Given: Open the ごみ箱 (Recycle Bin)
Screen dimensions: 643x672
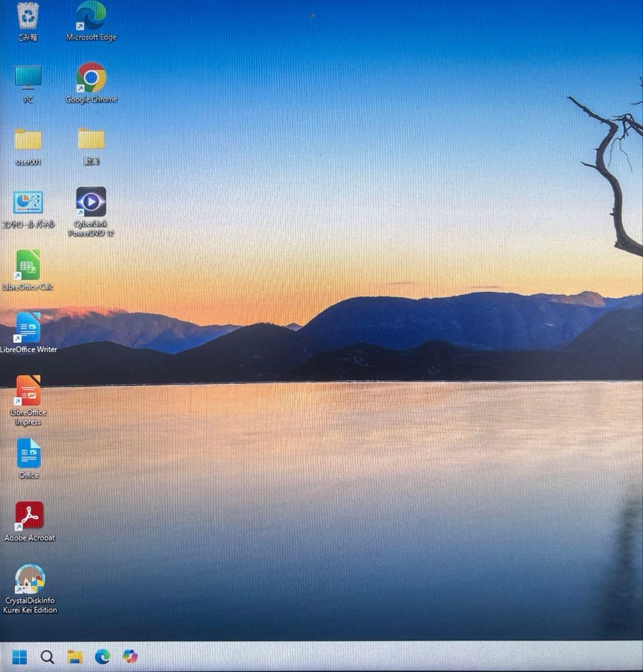Looking at the screenshot, I should (27, 16).
